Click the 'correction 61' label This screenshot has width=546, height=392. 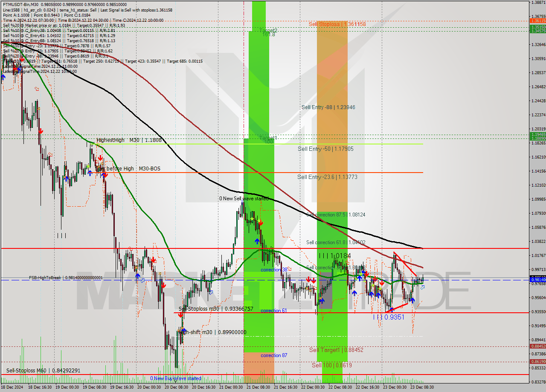(x=273, y=311)
